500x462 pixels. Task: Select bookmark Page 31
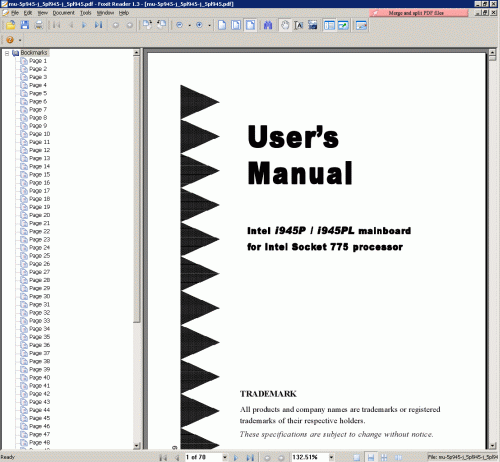[x=39, y=304]
